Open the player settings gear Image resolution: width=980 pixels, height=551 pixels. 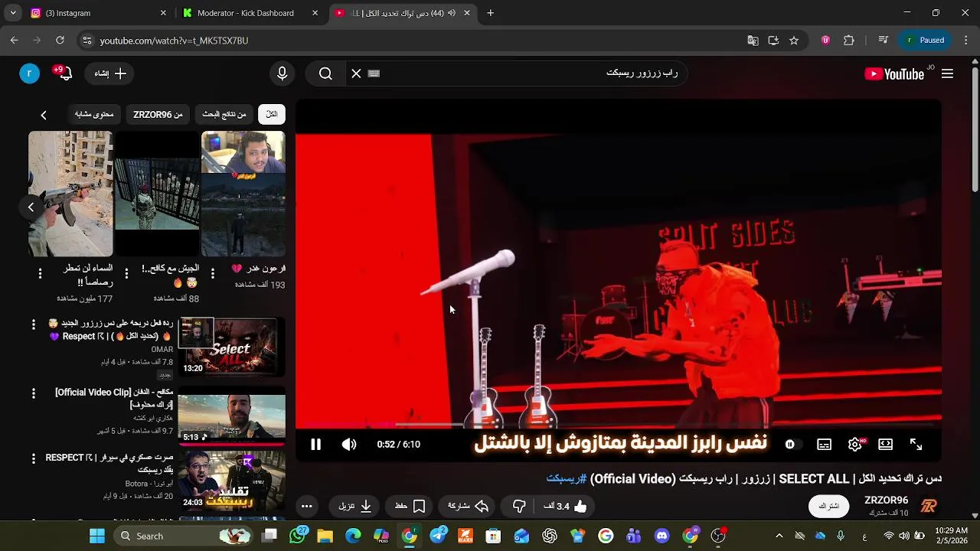[x=855, y=445]
